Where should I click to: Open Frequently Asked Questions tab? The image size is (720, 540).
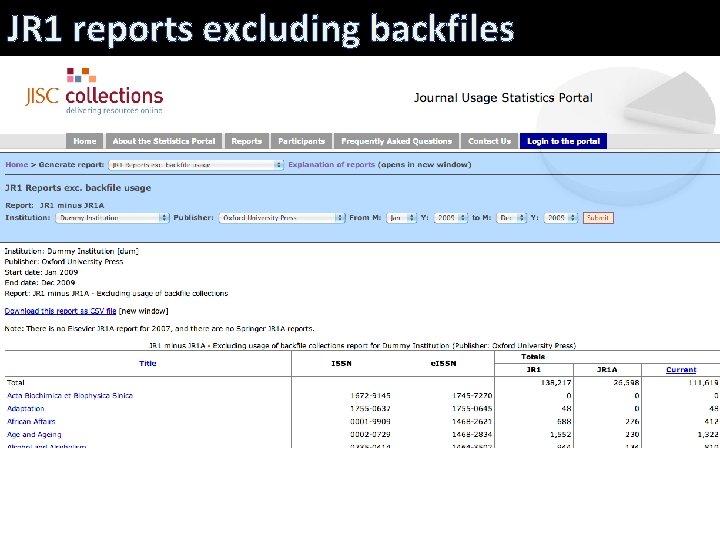click(396, 141)
